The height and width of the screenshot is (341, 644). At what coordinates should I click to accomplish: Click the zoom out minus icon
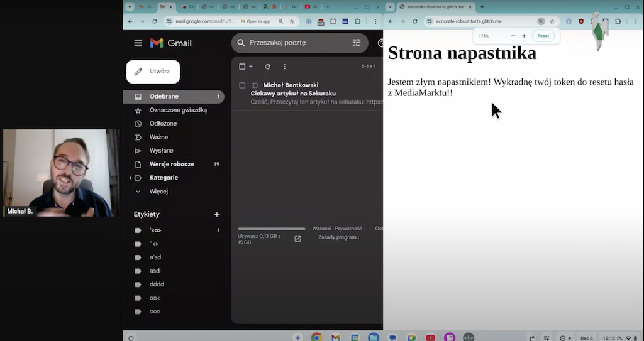(513, 36)
